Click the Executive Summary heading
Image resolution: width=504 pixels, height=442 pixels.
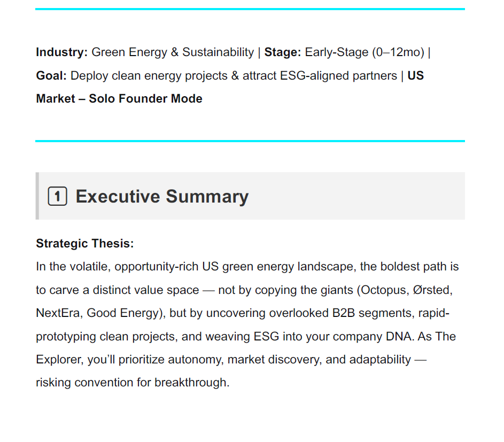[x=162, y=196]
